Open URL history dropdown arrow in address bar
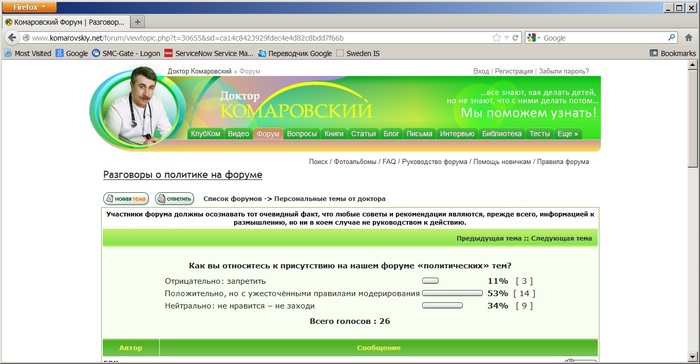The height and width of the screenshot is (364, 700). 507,38
